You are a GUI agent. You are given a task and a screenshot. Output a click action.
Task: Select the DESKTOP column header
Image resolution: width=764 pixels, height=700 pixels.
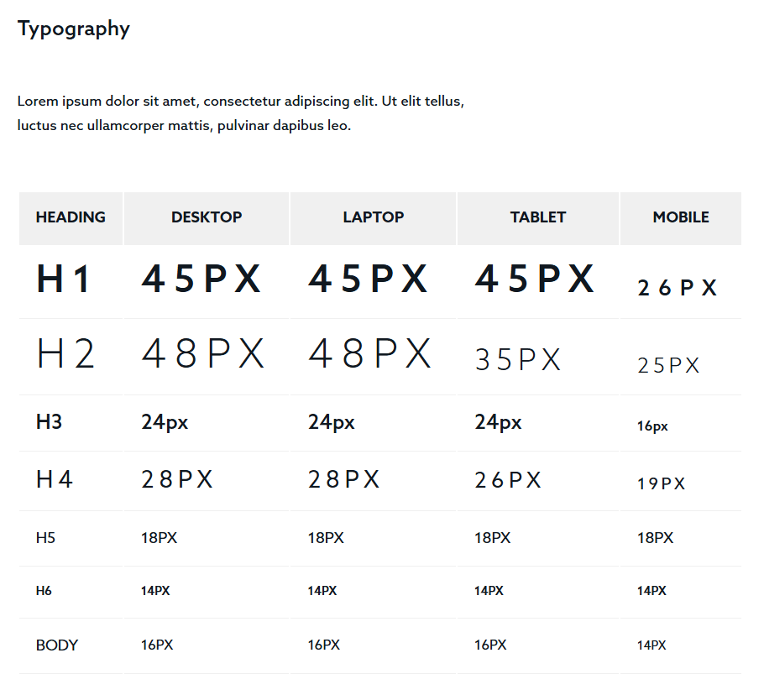click(x=207, y=217)
